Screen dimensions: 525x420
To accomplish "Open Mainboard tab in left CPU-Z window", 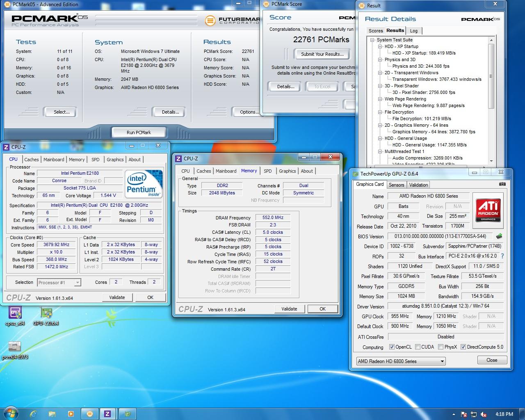I will pyautogui.click(x=54, y=160).
